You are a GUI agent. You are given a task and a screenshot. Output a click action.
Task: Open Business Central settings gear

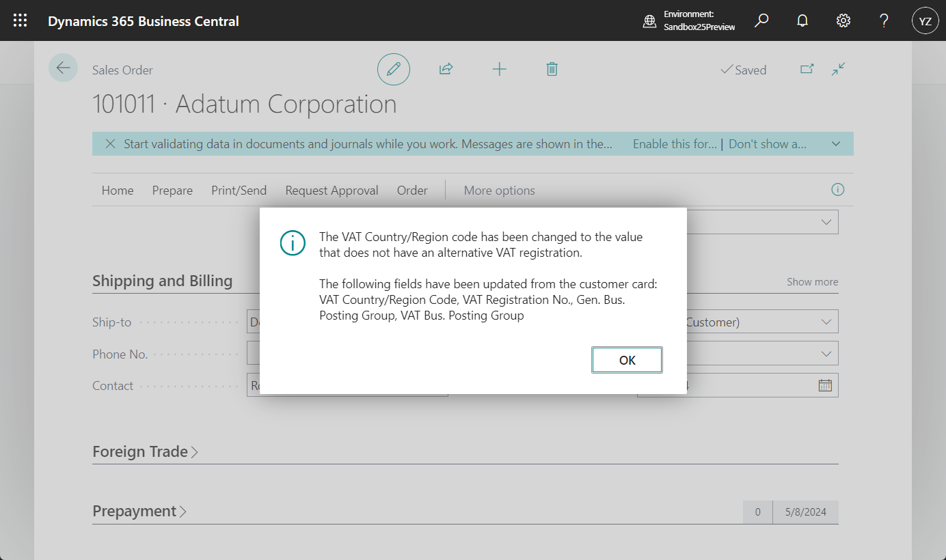(843, 20)
